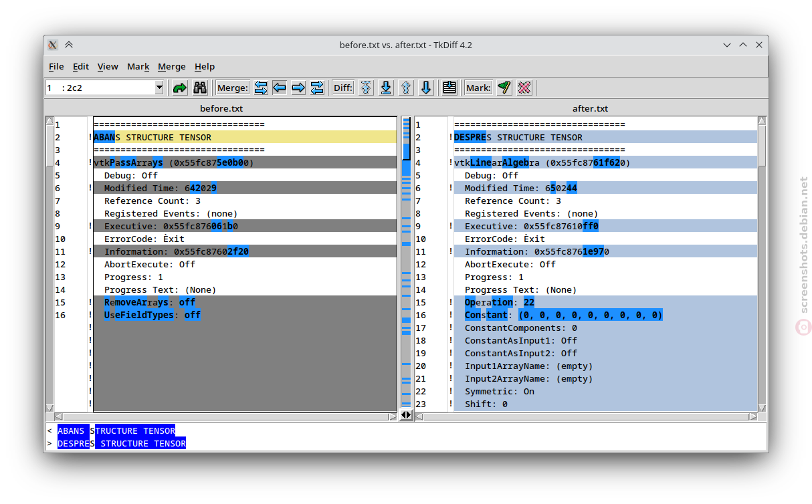Open the diff selector dropdown arrow
The image size is (812, 504).
click(159, 88)
